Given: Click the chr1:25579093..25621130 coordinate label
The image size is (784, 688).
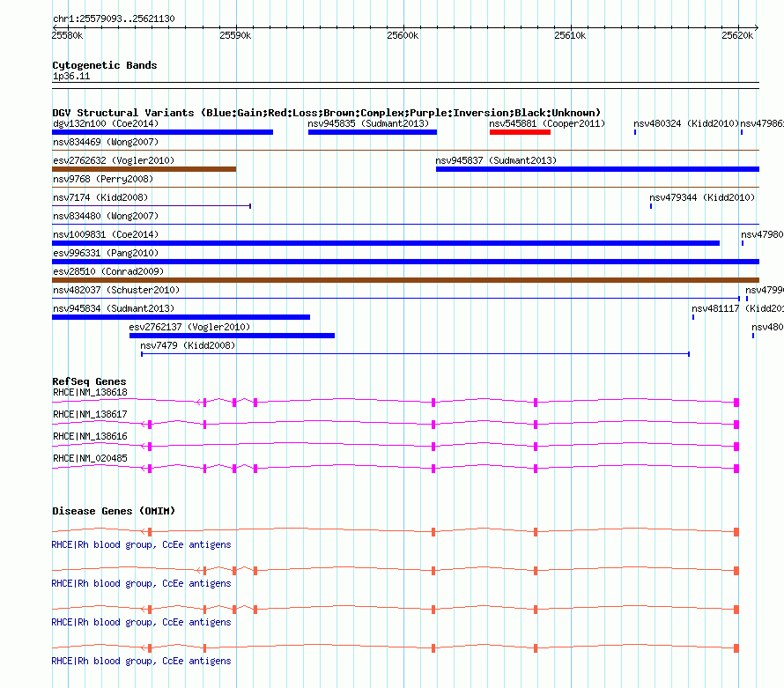Looking at the screenshot, I should tap(114, 19).
